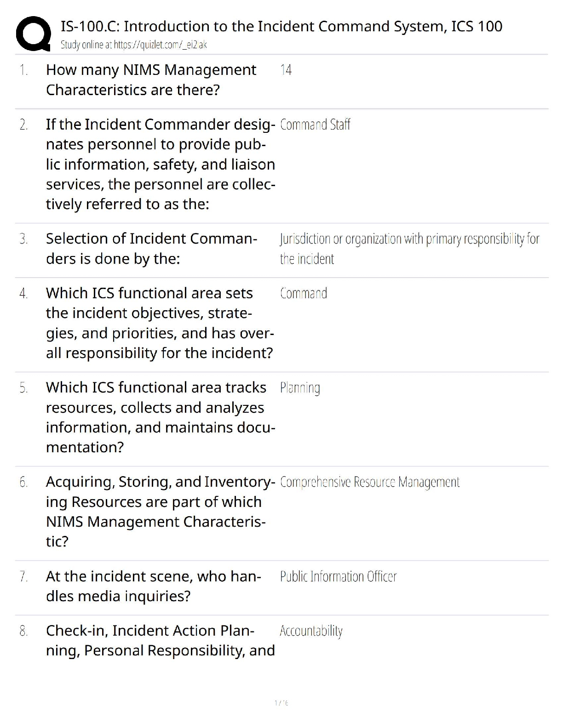Viewport: 563px width, 728px height.
Task: Click question "Selection of Incident Commanders"
Action: (151, 248)
